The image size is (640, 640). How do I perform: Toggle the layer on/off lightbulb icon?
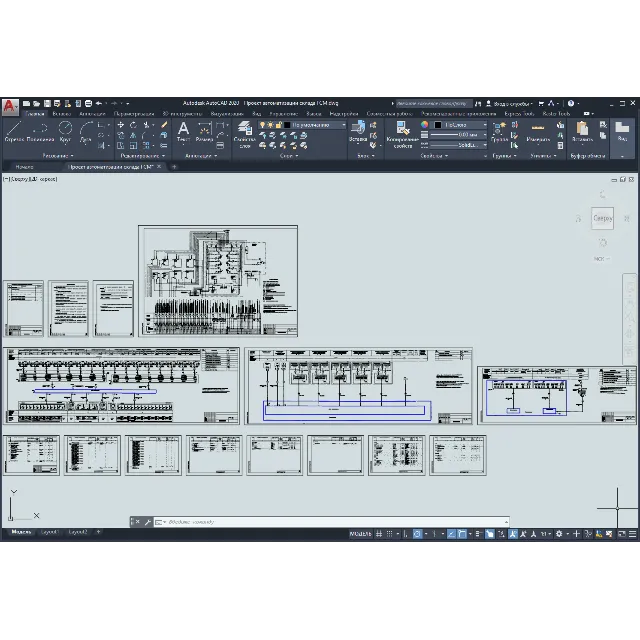(262, 125)
